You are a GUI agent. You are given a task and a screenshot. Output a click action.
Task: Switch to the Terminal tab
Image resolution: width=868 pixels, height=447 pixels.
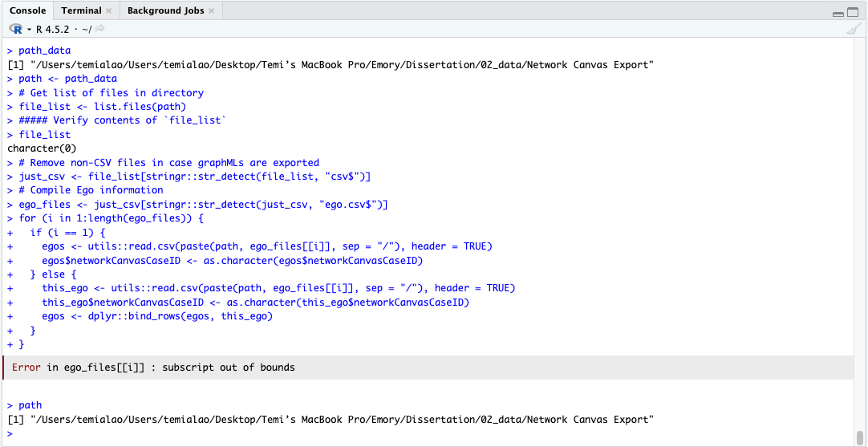tap(81, 10)
